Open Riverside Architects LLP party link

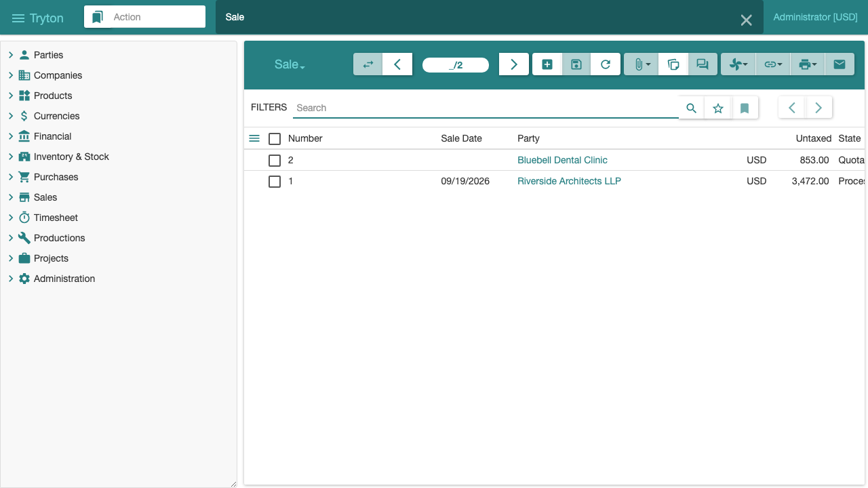pos(569,181)
